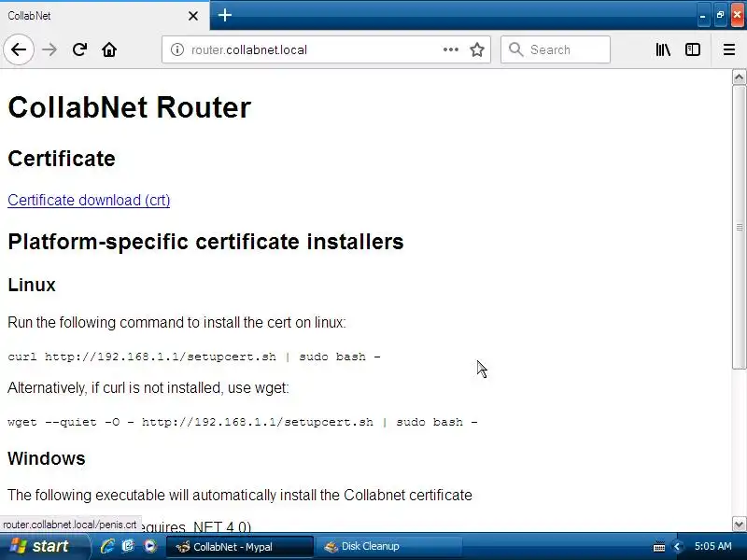This screenshot has height=560, width=747.
Task: Expand hidden system tray icons arrow
Action: [677, 547]
